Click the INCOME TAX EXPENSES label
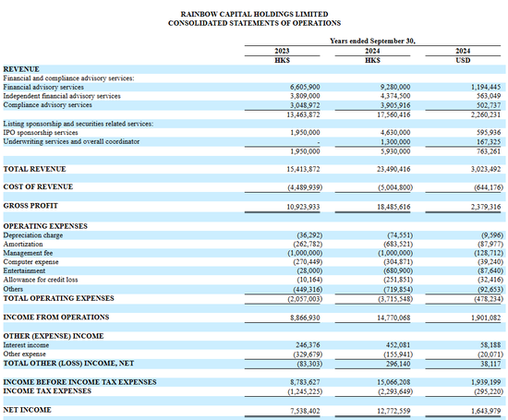The image size is (508, 420). pos(47,391)
